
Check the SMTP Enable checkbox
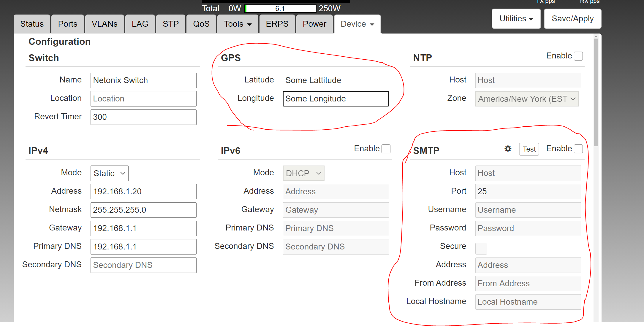point(578,149)
